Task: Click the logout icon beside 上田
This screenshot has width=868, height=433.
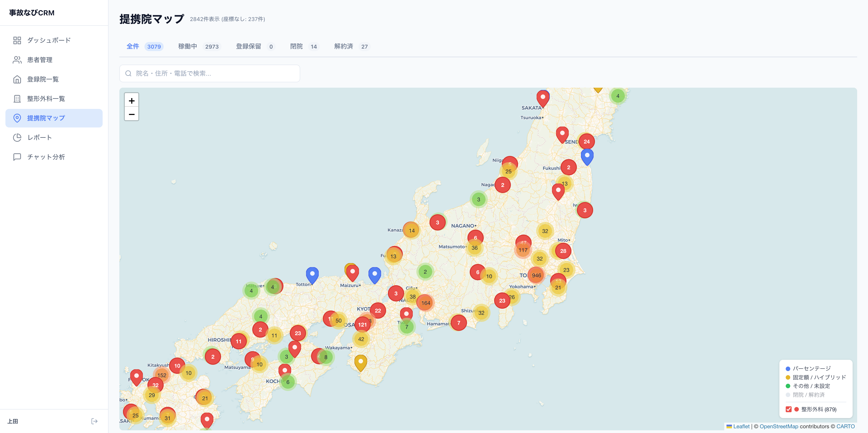Action: (x=94, y=421)
